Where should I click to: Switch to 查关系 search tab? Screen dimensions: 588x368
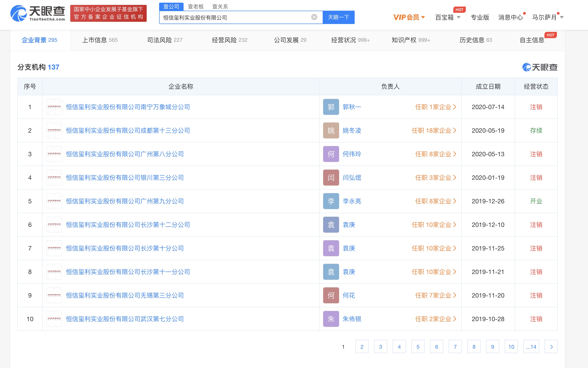[220, 7]
